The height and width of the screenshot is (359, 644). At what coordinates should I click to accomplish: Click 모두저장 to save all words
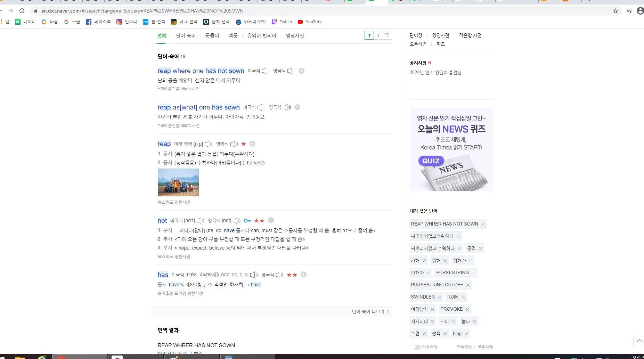pyautogui.click(x=464, y=347)
